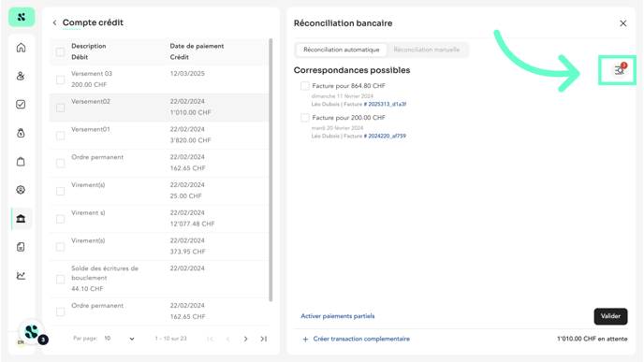Go back from Compte crédit

54,23
